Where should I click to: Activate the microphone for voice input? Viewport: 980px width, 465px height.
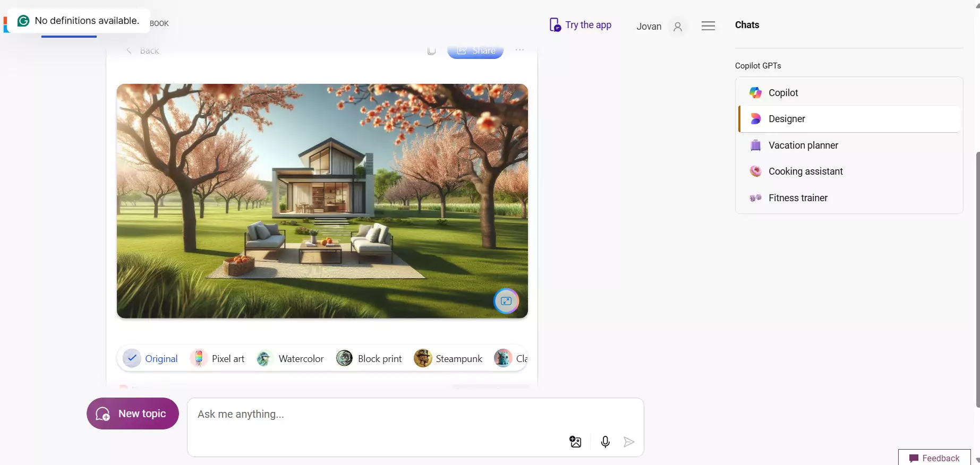coord(605,442)
